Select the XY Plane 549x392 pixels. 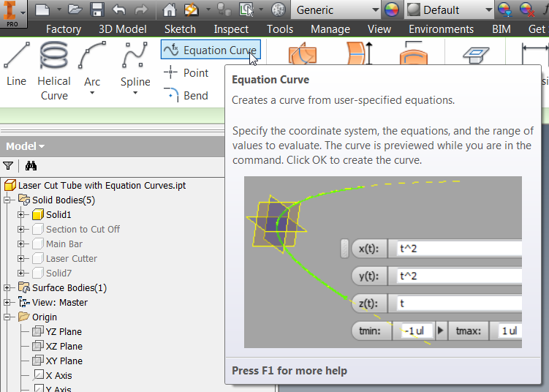(x=58, y=361)
